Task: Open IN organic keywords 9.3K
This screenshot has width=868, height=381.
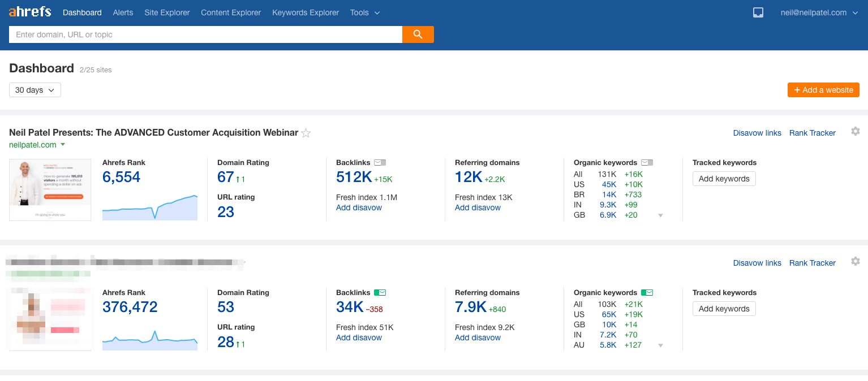Action: 608,205
